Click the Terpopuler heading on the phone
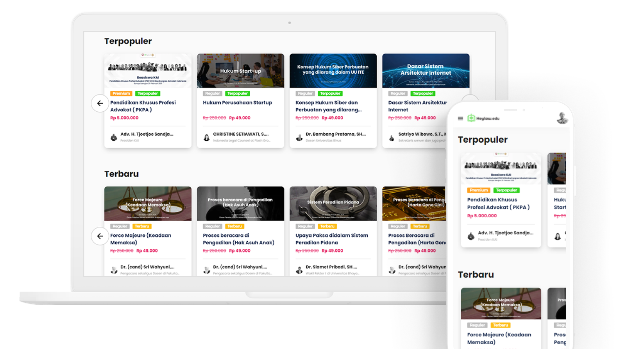Screen dimensions: 644x349 (483, 140)
